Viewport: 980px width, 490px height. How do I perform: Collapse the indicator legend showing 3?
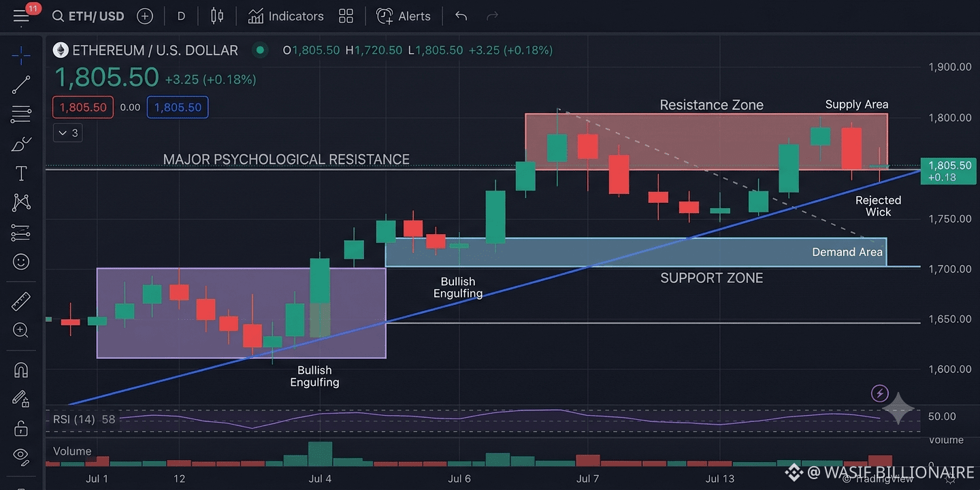(x=68, y=133)
